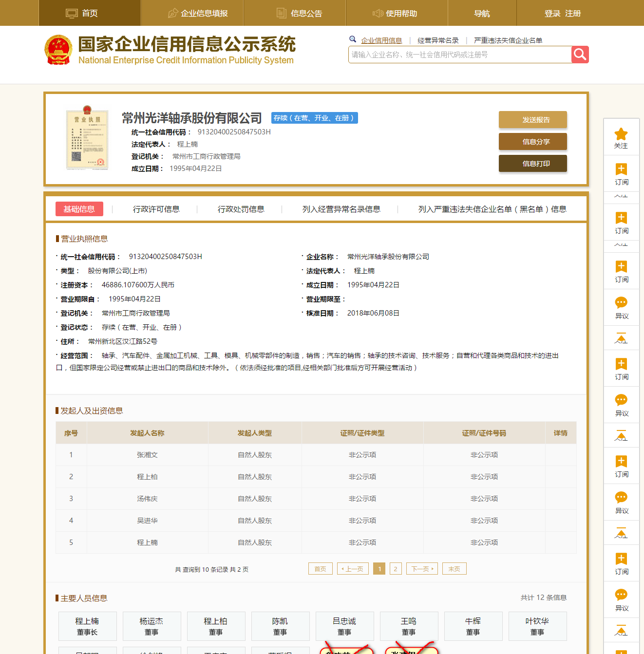The width and height of the screenshot is (644, 654).
Task: Click a 订阅 subscribe bookmark icon
Action: coord(622,169)
